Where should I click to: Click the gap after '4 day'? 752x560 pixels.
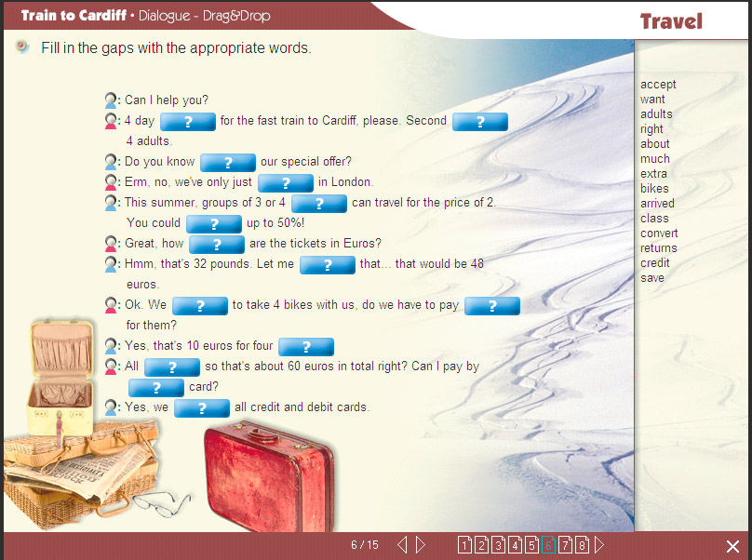188,122
